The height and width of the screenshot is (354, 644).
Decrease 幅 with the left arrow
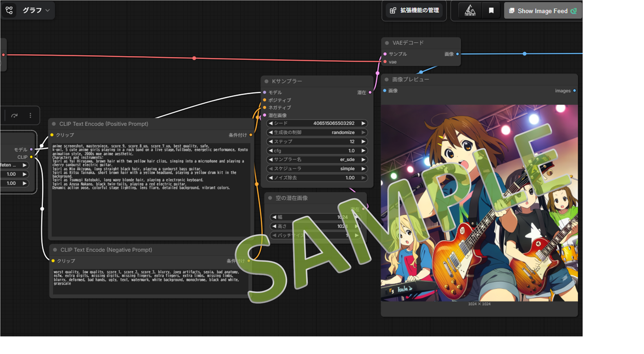click(274, 217)
